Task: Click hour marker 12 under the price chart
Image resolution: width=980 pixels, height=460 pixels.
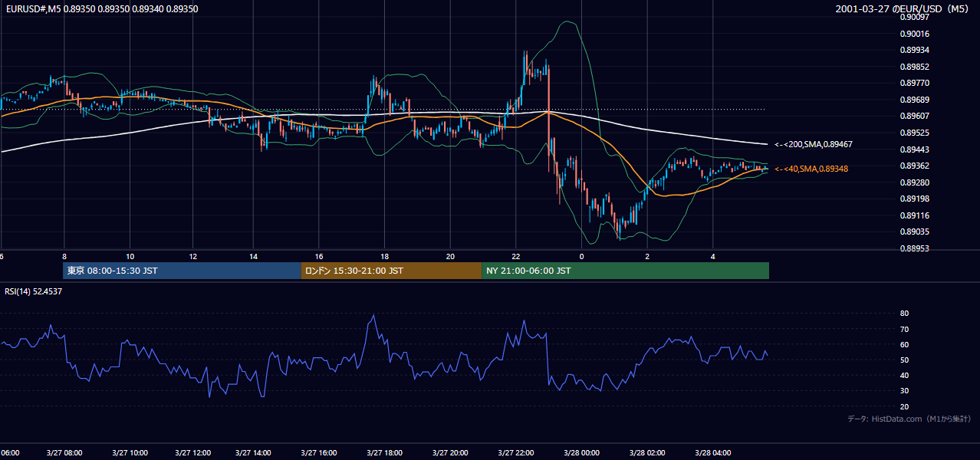Action: tap(193, 257)
